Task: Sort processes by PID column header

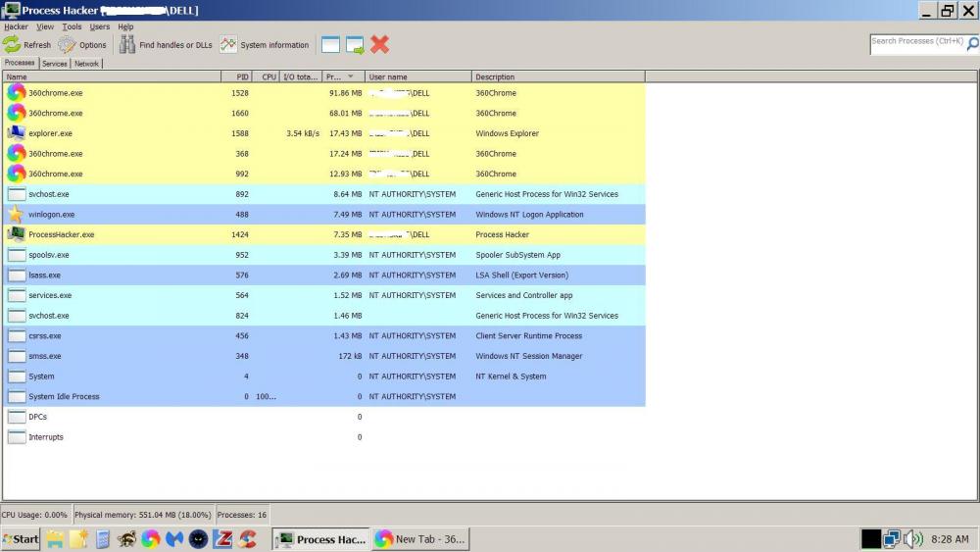Action: coord(242,76)
